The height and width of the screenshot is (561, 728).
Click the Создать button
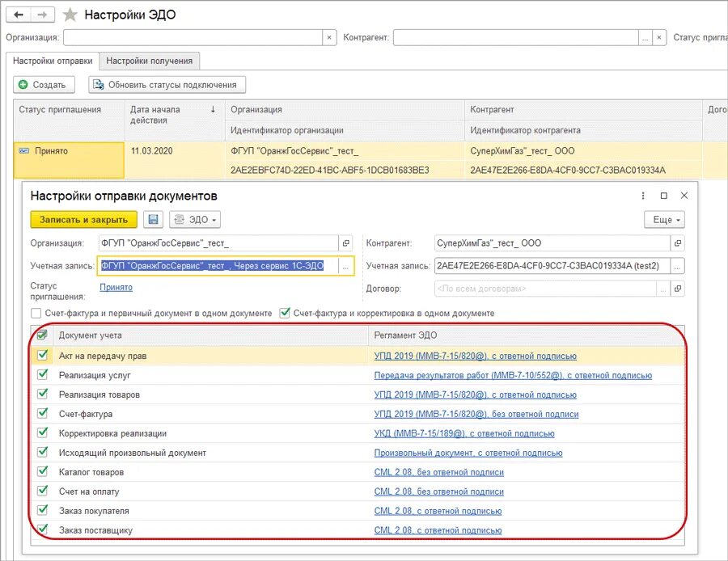45,85
